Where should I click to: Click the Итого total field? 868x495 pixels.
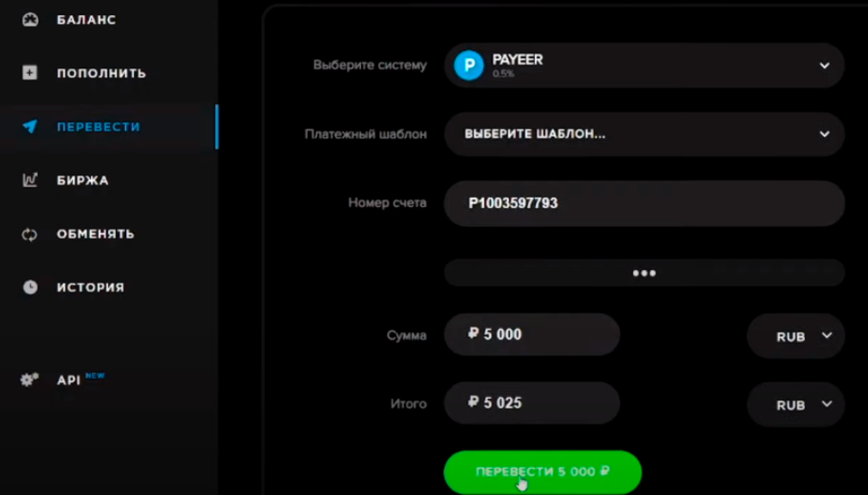click(x=531, y=403)
